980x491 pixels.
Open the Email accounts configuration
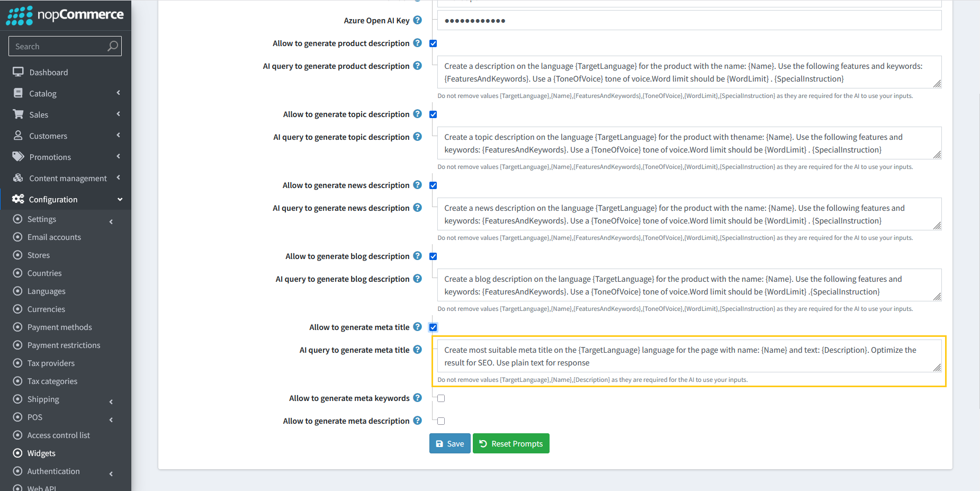coord(53,237)
